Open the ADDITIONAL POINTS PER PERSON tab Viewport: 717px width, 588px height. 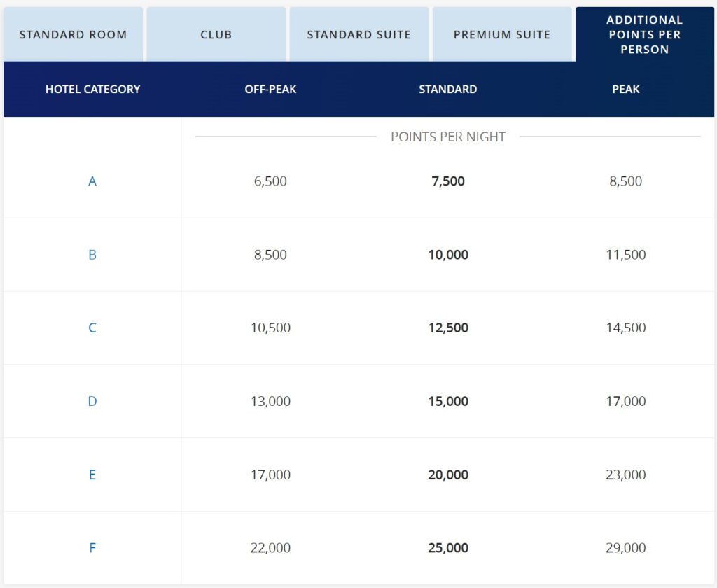pos(644,34)
